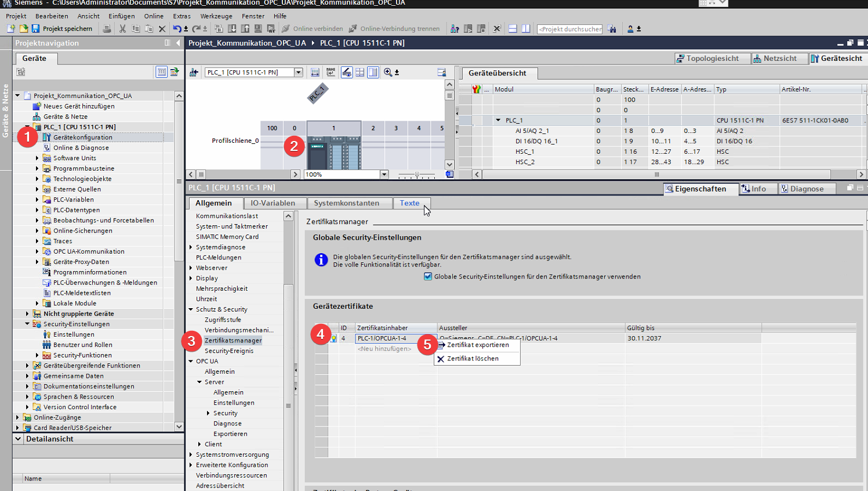This screenshot has width=868, height=491.
Task: Open the 100% zoom level dropdown
Action: pyautogui.click(x=384, y=174)
